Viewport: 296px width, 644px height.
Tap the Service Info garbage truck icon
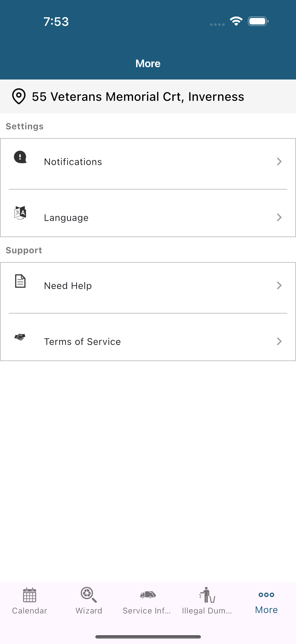click(148, 595)
